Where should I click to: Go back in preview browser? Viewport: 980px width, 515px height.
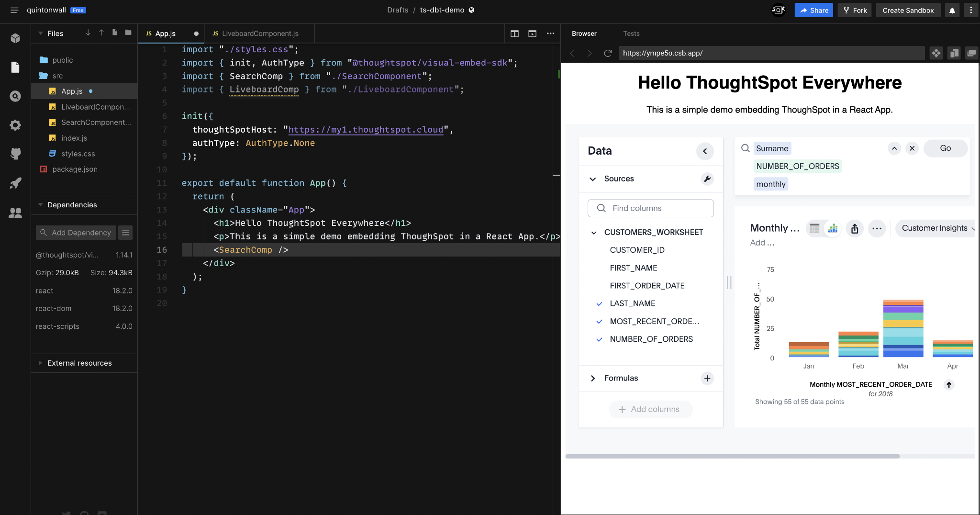point(572,53)
